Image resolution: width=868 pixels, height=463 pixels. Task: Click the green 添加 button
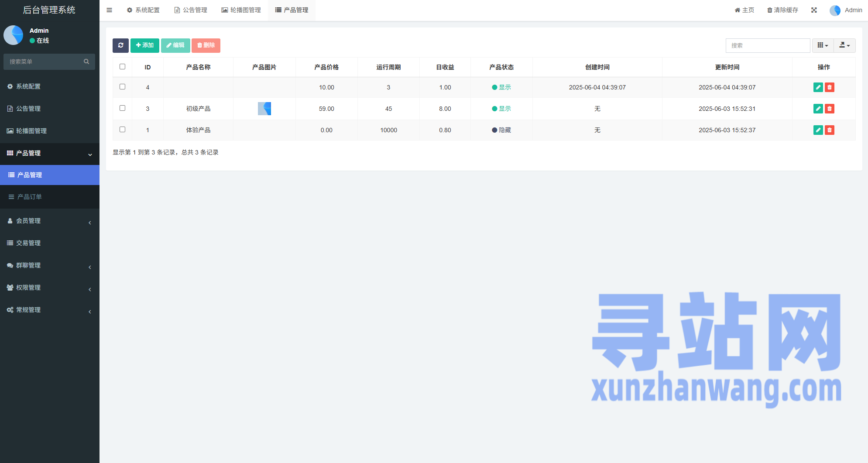144,45
